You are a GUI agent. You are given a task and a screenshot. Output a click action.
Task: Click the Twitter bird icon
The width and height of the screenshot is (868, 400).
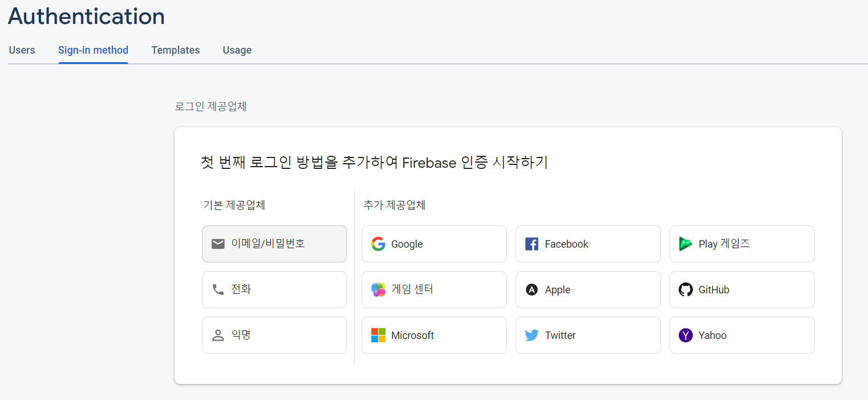(532, 335)
